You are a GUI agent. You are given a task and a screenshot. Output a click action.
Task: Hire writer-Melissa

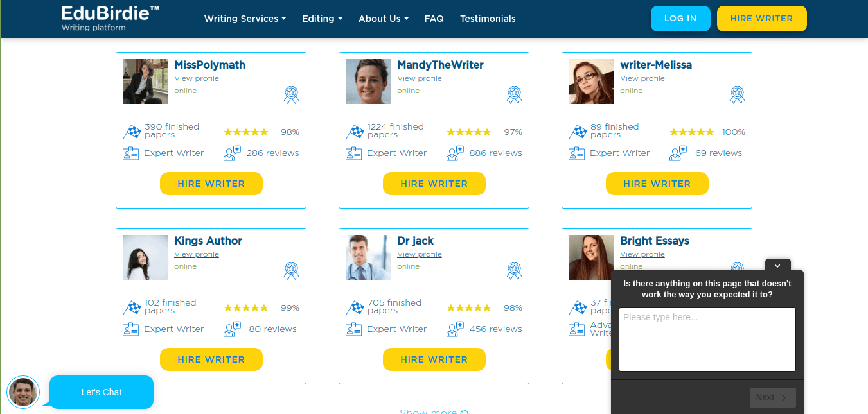point(657,184)
